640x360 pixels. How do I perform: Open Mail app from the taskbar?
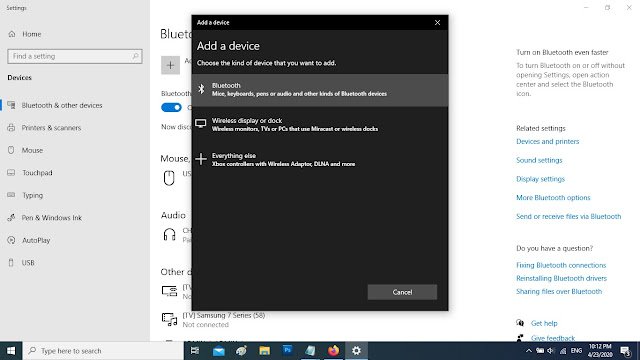(219, 351)
